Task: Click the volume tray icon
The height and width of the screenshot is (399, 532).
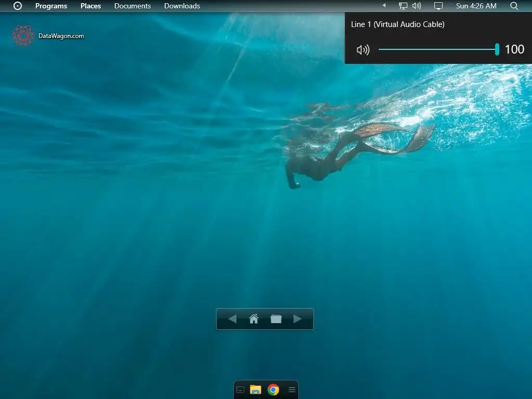Action: click(416, 6)
